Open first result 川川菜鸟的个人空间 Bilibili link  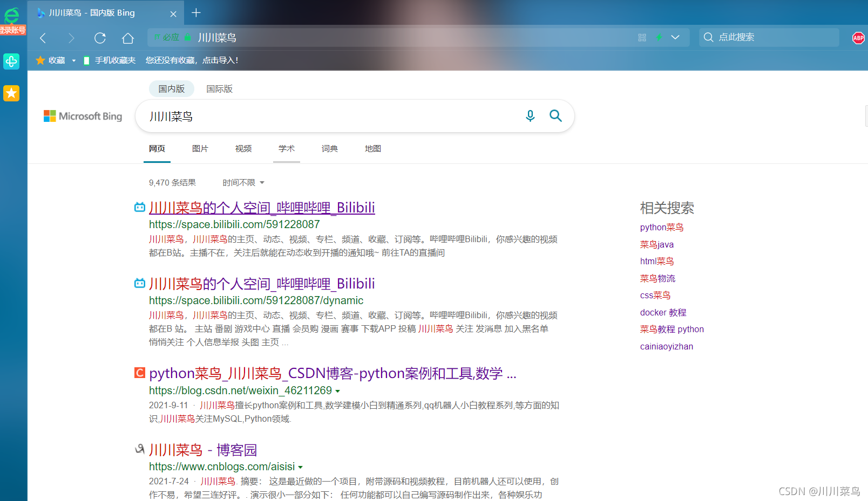pyautogui.click(x=262, y=208)
